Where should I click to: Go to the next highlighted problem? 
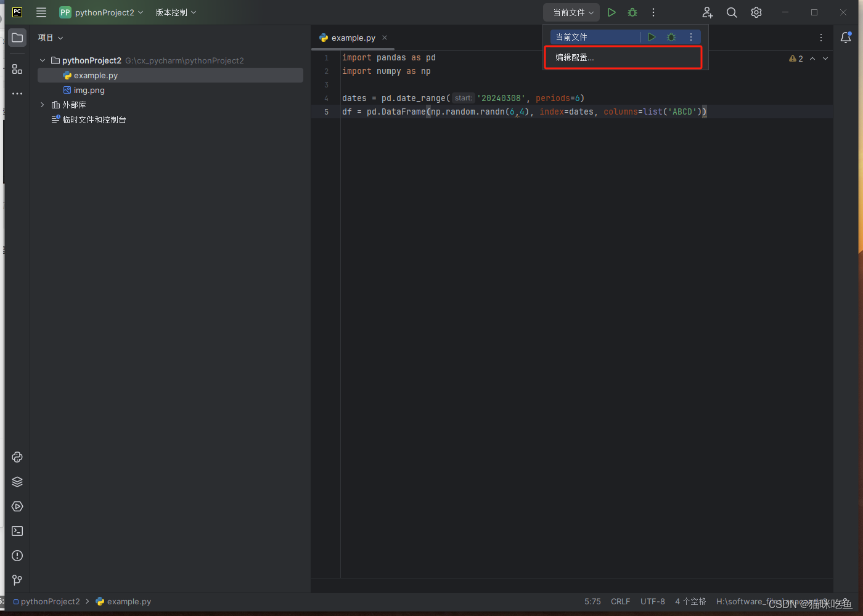(x=825, y=59)
